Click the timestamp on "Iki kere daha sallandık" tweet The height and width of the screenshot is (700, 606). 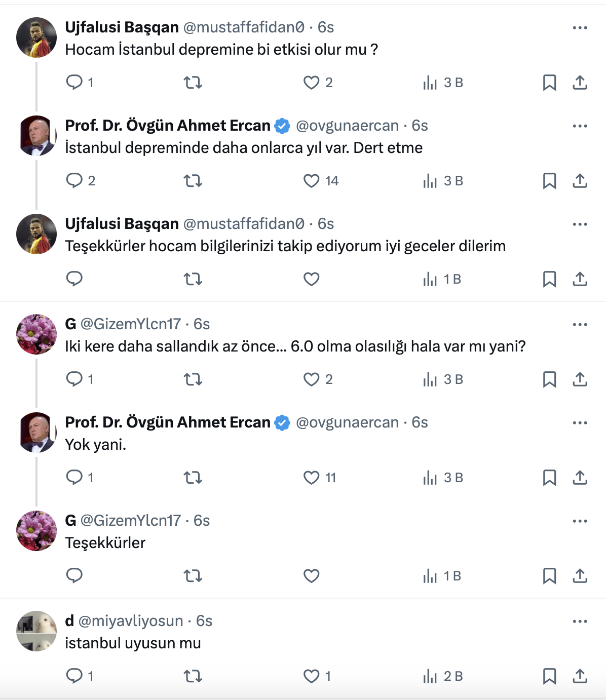(202, 324)
